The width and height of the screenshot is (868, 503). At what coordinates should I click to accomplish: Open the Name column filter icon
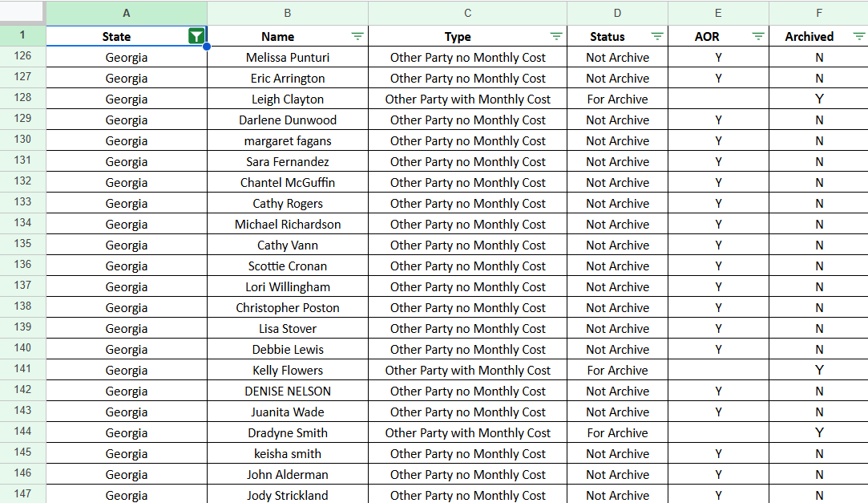[357, 37]
